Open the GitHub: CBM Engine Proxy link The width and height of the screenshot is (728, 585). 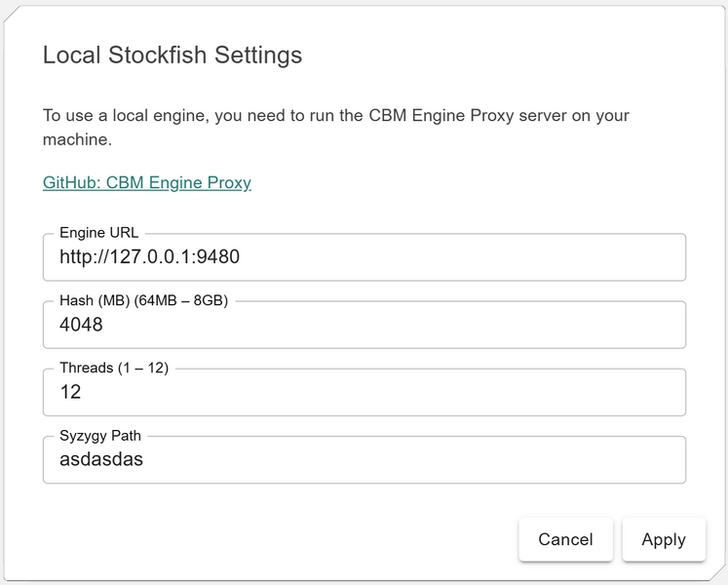(x=147, y=182)
